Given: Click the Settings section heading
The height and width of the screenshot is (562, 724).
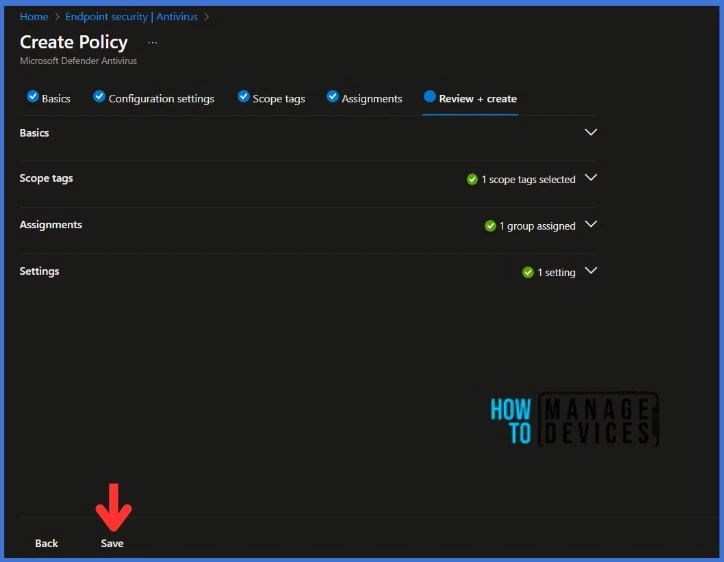Looking at the screenshot, I should click(x=39, y=271).
